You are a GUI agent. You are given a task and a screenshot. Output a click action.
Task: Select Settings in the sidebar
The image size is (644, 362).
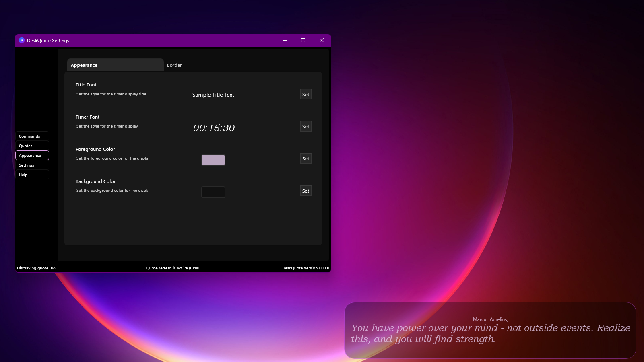[32, 165]
